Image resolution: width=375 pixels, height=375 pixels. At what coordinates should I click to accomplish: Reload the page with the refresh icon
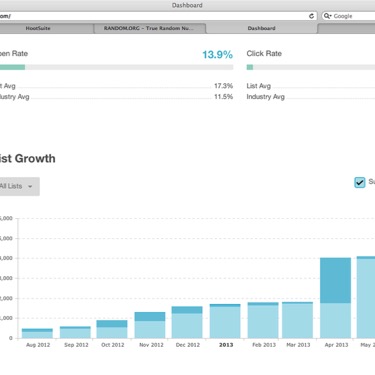click(311, 16)
